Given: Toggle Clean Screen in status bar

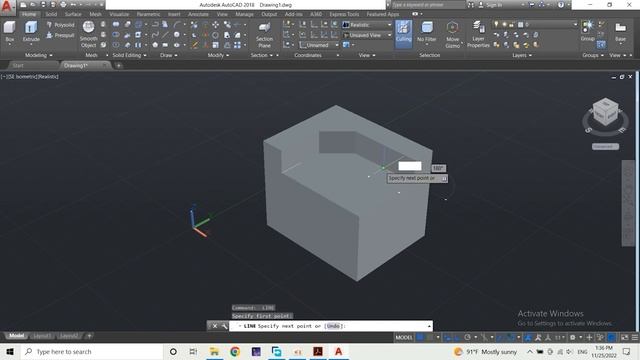Looking at the screenshot, I should 624,337.
